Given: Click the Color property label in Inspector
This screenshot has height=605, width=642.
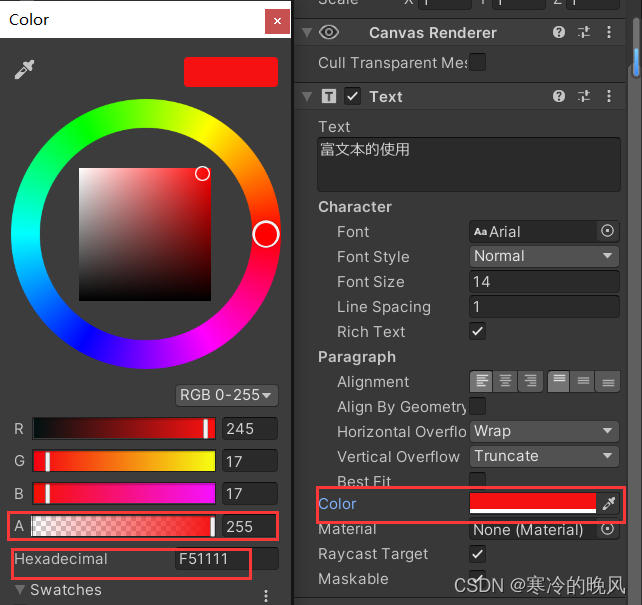Looking at the screenshot, I should (337, 504).
